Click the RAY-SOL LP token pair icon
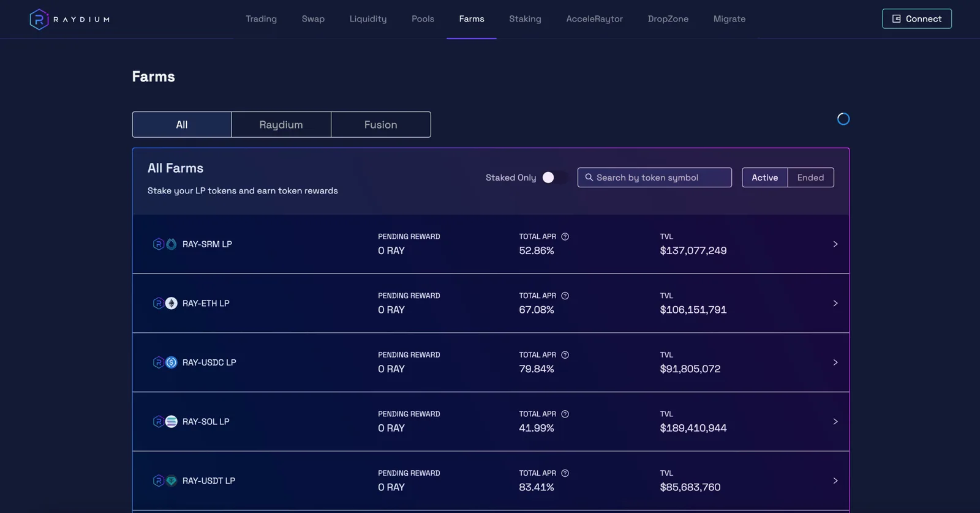This screenshot has width=980, height=513. tap(165, 422)
